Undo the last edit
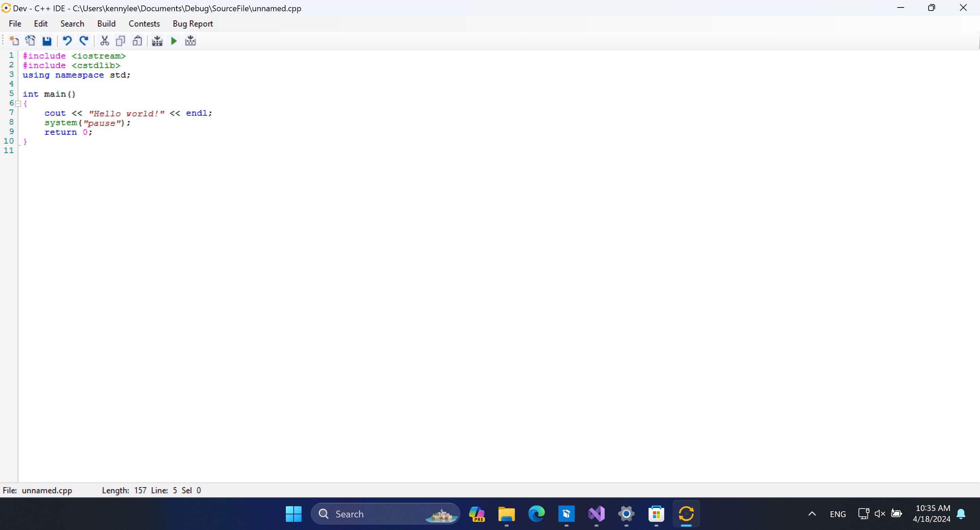The height and width of the screenshot is (530, 980). click(x=67, y=41)
